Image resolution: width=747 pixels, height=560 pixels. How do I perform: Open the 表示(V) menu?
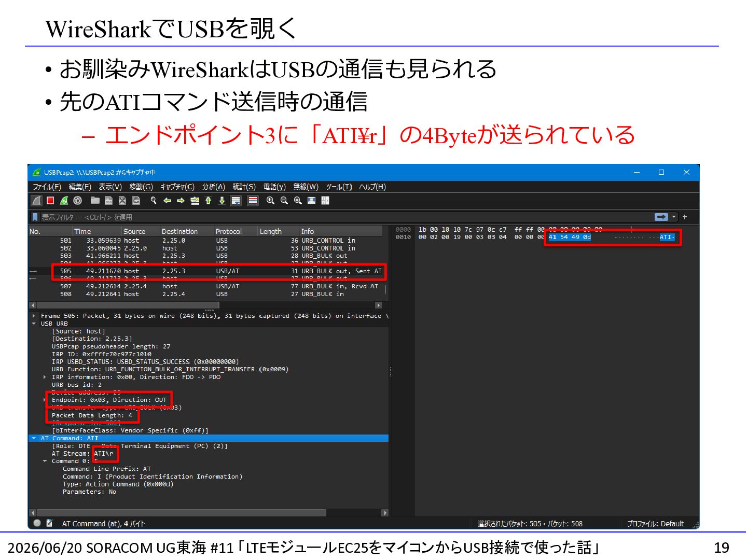[110, 187]
